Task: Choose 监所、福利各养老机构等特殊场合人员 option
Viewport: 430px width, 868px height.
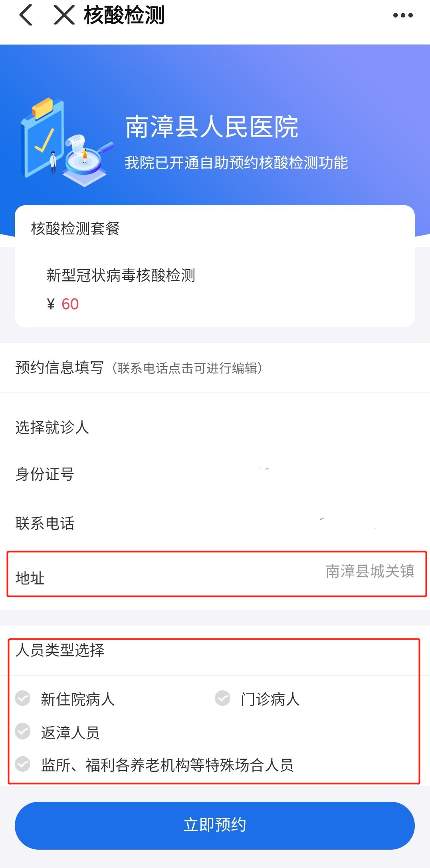Action: (x=23, y=765)
